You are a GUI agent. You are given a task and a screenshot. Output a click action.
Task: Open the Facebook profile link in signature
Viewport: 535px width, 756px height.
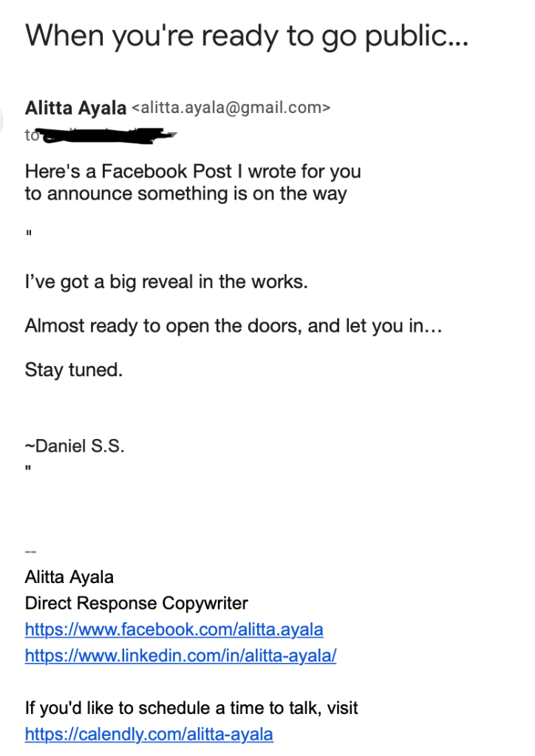174,630
